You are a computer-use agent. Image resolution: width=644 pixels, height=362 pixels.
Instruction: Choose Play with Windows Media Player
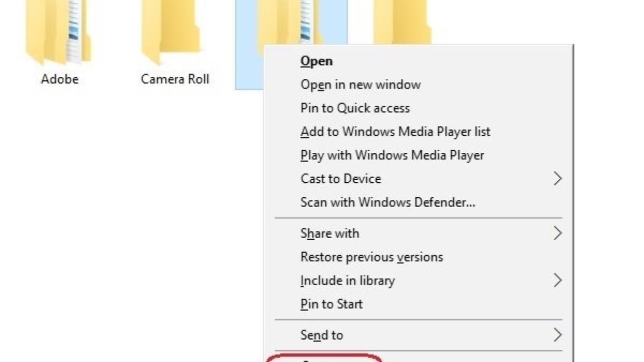click(392, 156)
